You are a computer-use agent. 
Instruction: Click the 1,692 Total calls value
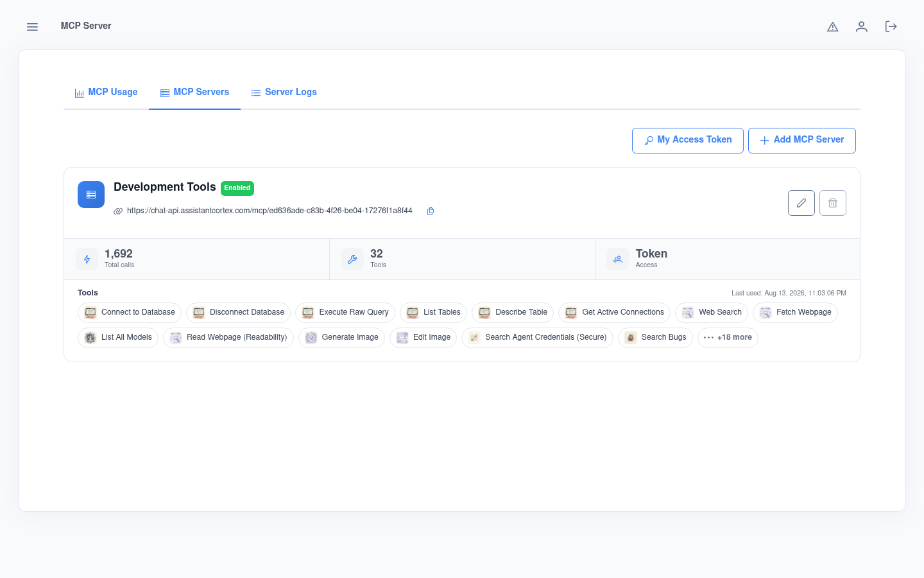(x=119, y=254)
